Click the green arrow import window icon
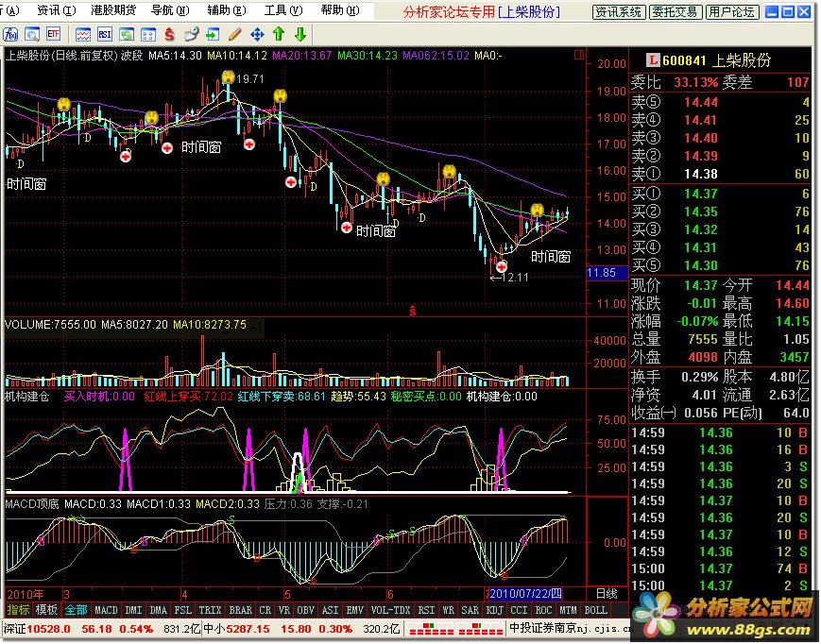The image size is (821, 644). [213, 35]
